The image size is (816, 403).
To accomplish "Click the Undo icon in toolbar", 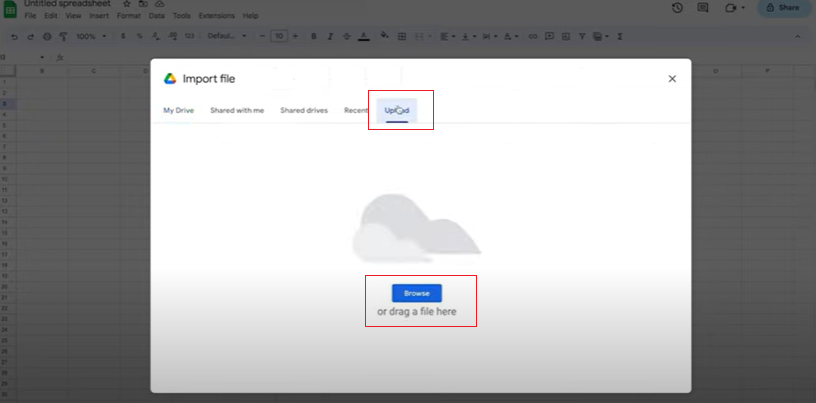I will pos(14,36).
